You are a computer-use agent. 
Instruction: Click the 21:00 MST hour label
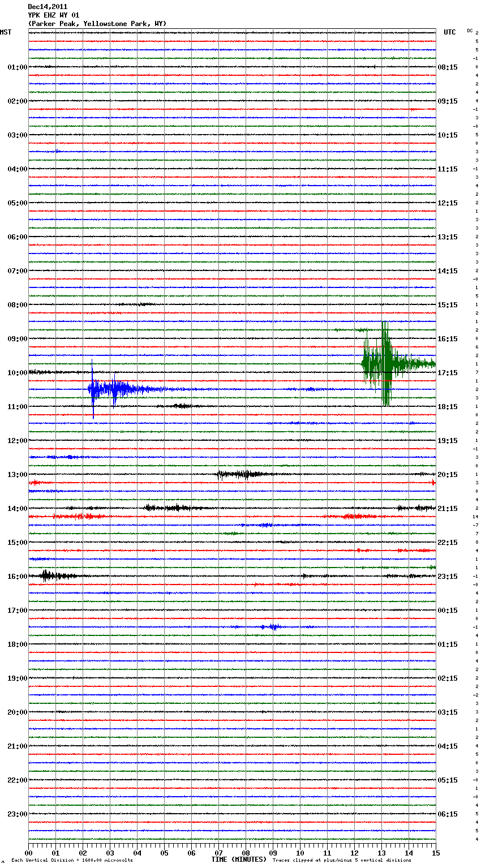coord(17,746)
